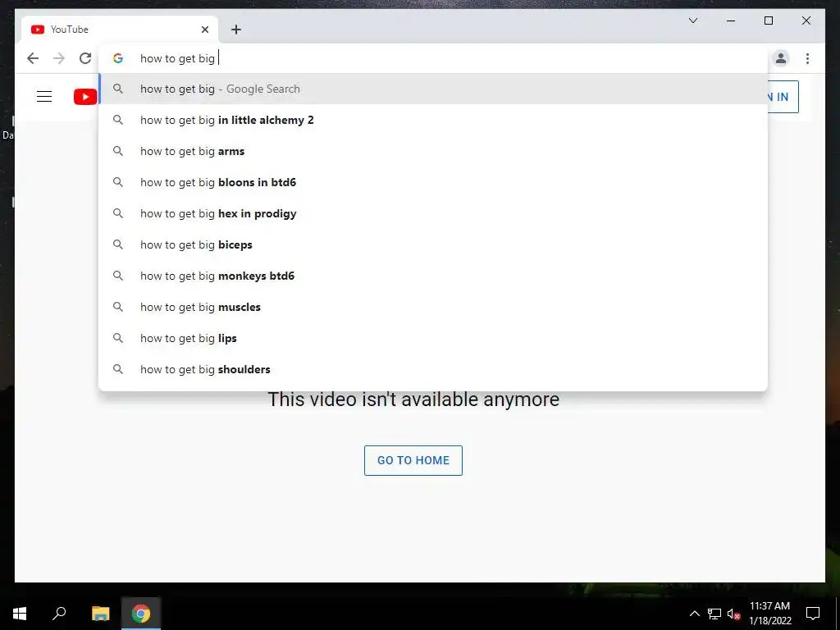Image resolution: width=840 pixels, height=630 pixels.
Task: Open the clock showing 11:37 AM
Action: 769,614
